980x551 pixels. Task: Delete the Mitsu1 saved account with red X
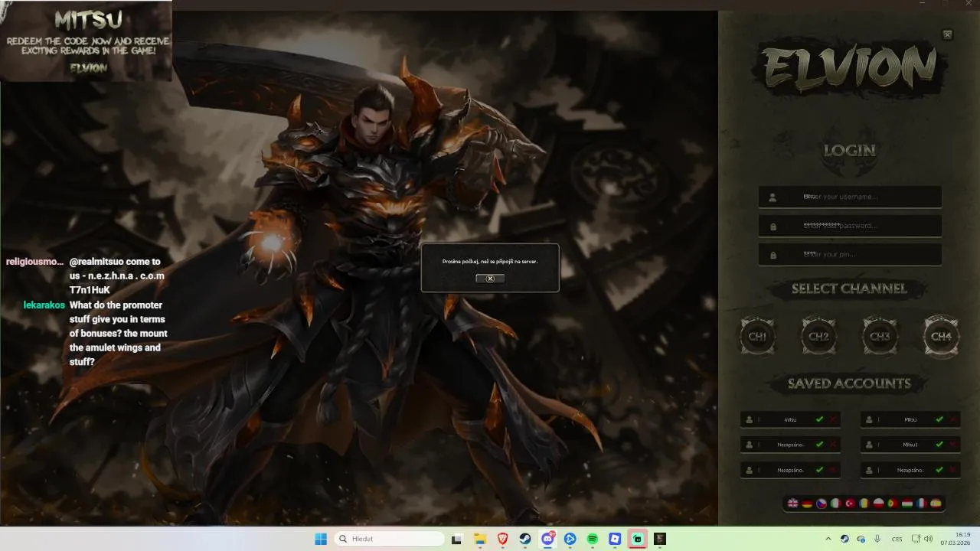(953, 445)
